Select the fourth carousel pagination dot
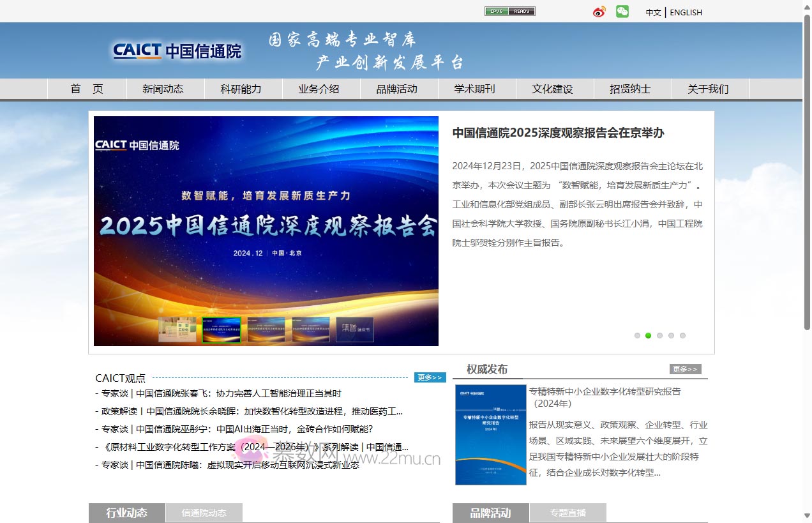The image size is (812, 523). point(672,335)
